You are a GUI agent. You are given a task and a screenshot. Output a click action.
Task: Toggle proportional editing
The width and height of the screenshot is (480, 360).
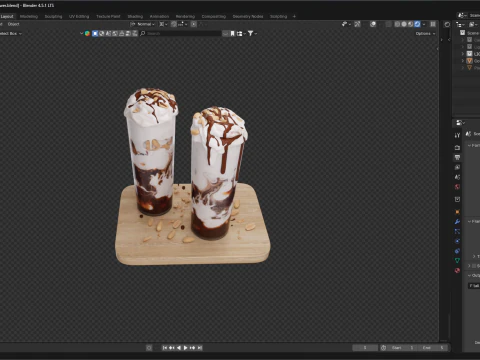click(x=193, y=24)
